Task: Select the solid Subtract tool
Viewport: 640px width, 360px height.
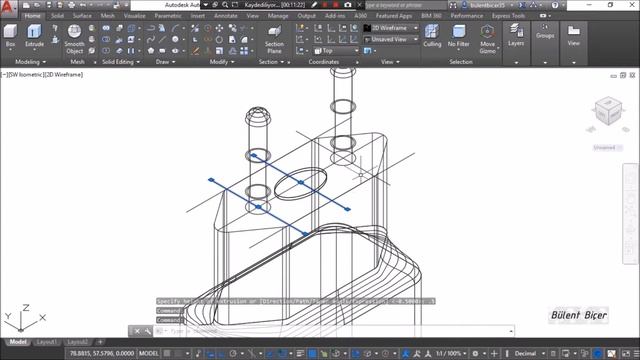Action: [x=106, y=40]
